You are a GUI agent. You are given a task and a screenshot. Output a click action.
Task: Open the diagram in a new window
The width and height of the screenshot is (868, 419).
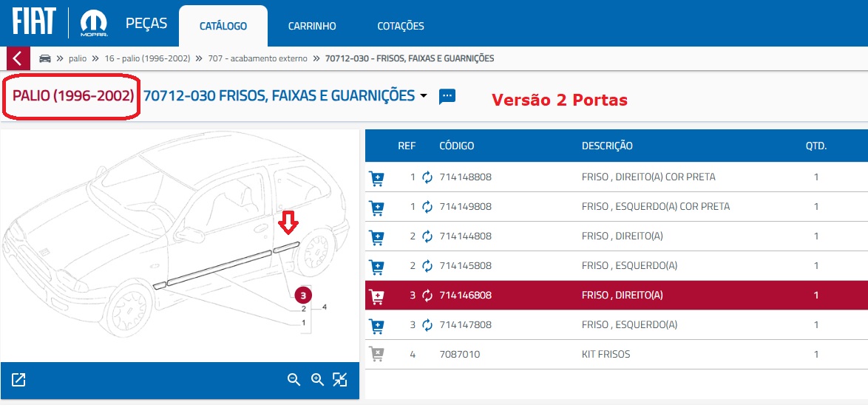pyautogui.click(x=18, y=380)
